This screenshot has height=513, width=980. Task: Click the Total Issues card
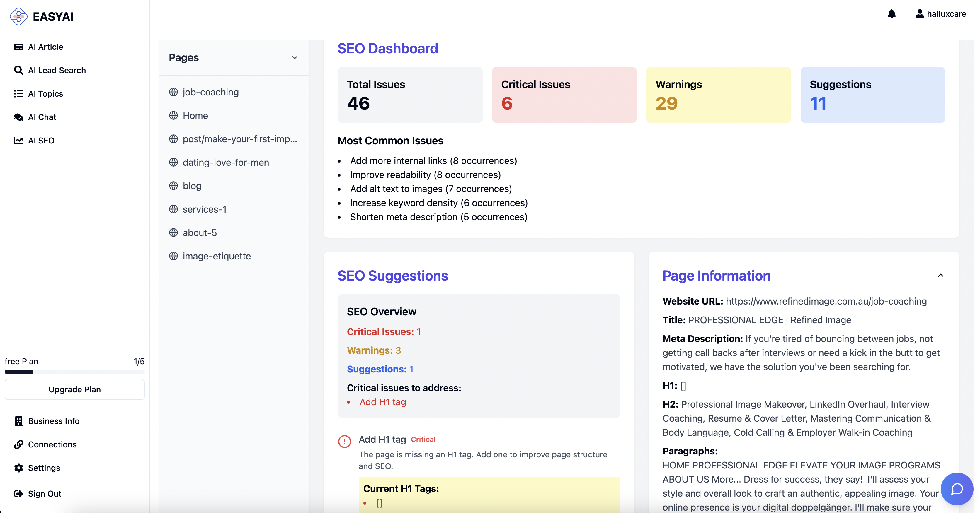(x=410, y=95)
